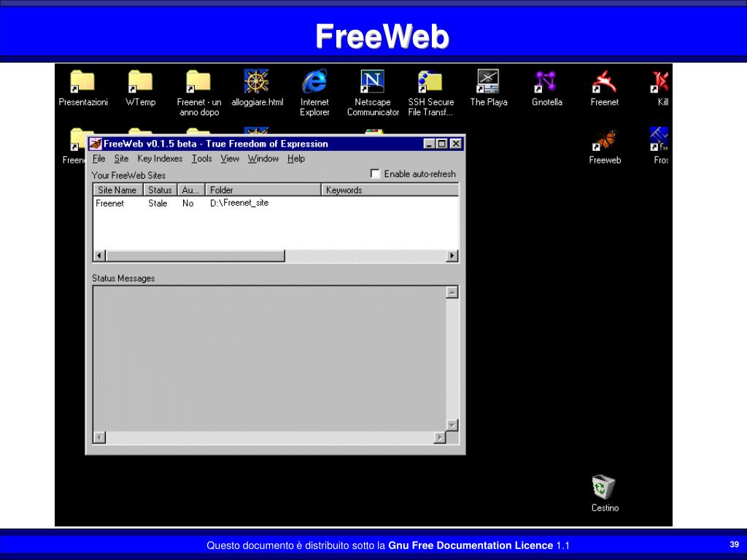Open the Tools menu
The image size is (747, 560).
coord(201,158)
